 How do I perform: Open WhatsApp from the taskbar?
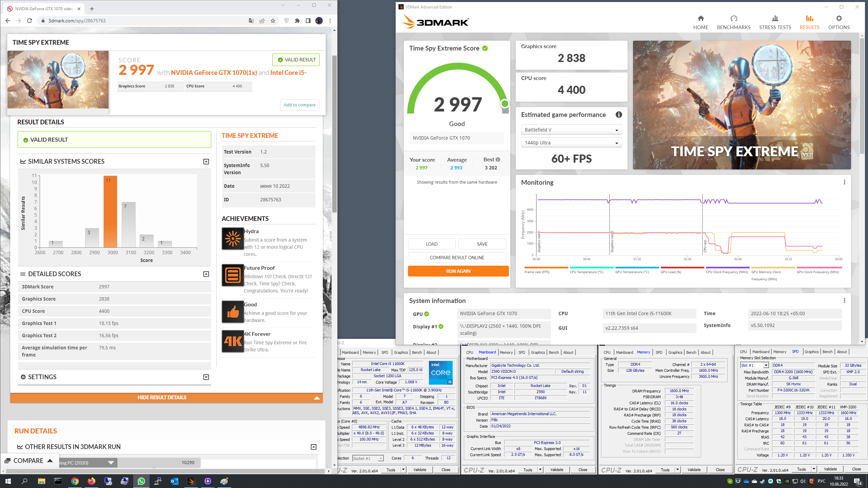pyautogui.click(x=141, y=481)
